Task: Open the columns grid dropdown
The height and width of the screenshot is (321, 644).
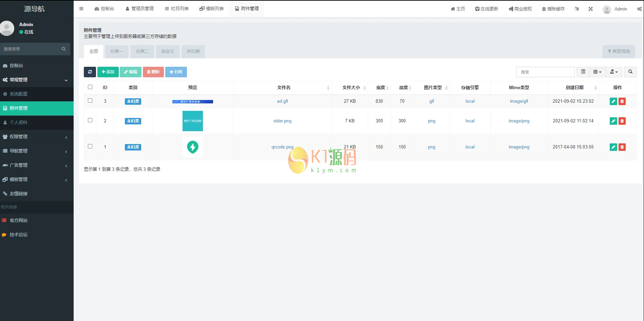Action: click(597, 72)
